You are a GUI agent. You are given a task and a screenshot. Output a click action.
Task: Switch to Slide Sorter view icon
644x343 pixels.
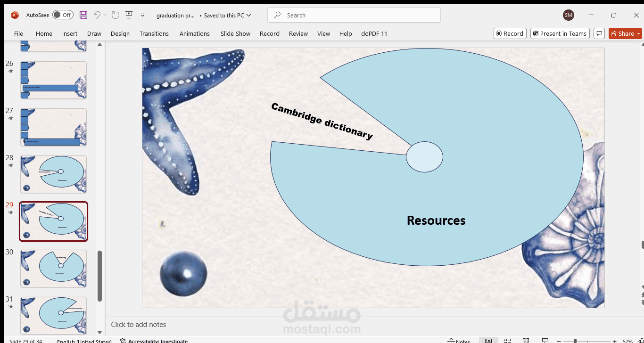tap(507, 341)
